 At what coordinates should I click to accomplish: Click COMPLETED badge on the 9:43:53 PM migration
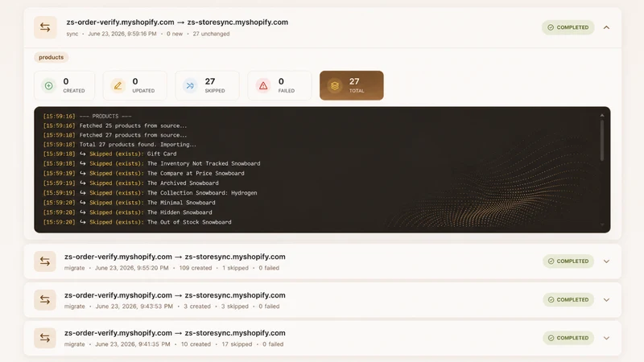pos(568,299)
